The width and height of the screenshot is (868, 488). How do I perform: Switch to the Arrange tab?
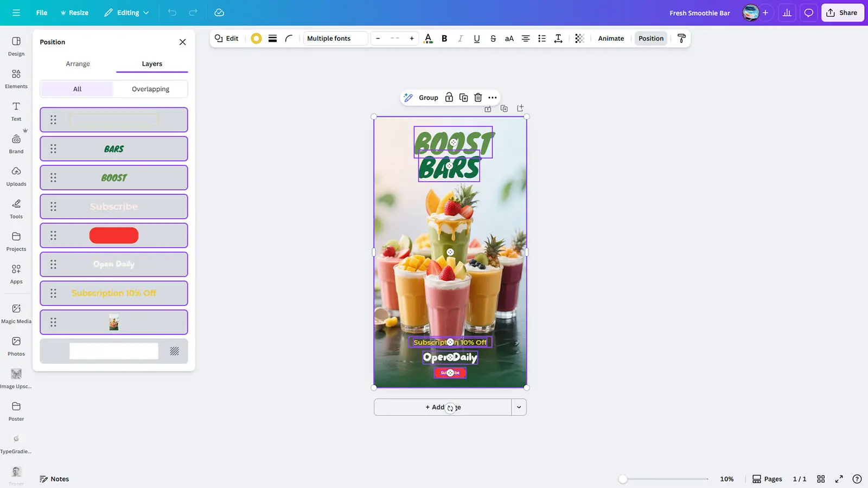(x=78, y=64)
